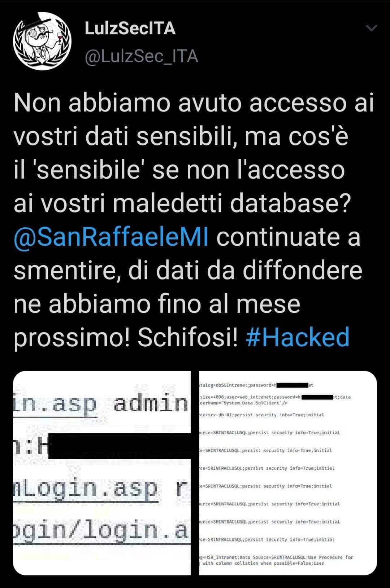390x588 pixels.
Task: Tap the @LulzSec_ITA handle
Action: tap(141, 56)
